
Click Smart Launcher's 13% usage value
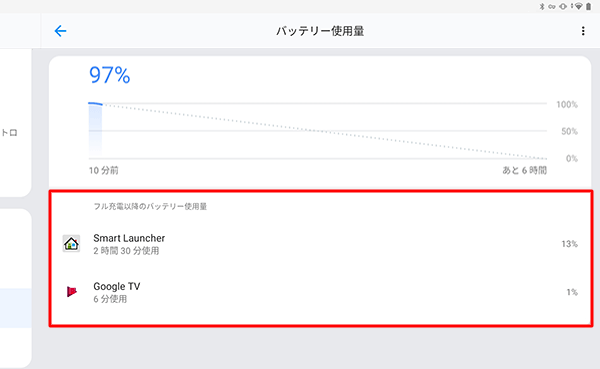click(x=569, y=244)
